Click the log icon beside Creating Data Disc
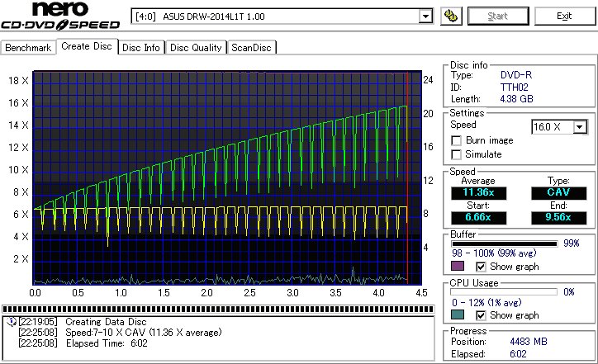The height and width of the screenshot is (364, 598). tap(10, 322)
